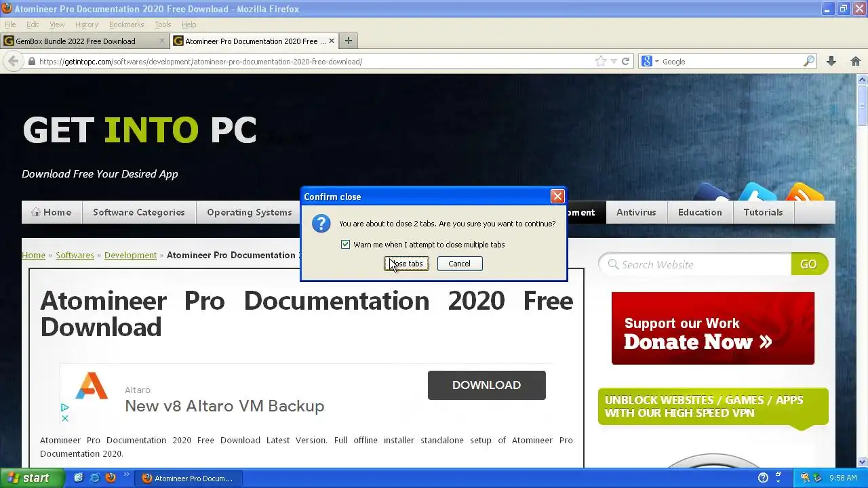This screenshot has width=868, height=488.
Task: Open the Windows start button
Action: (32, 478)
